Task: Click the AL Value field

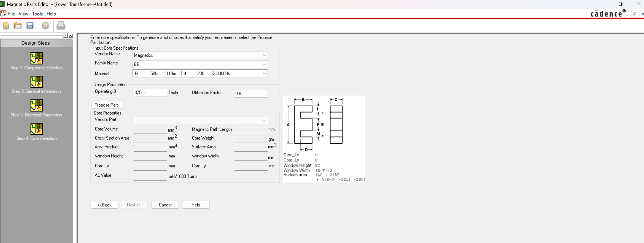Action: point(150,176)
